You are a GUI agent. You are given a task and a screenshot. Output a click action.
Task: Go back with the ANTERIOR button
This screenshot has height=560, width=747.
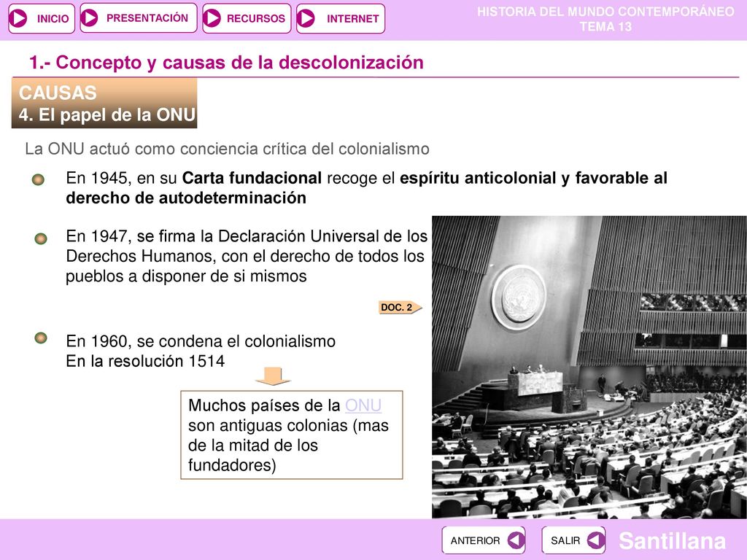click(x=483, y=540)
